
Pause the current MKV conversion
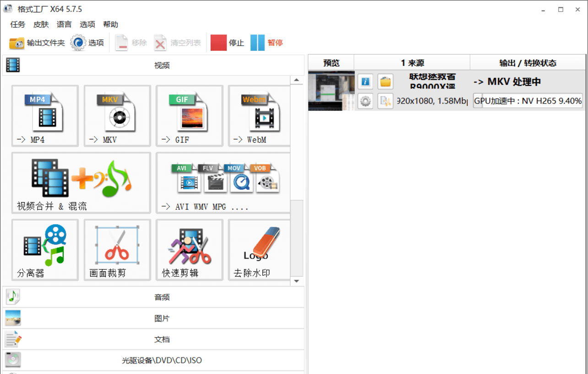click(x=267, y=43)
